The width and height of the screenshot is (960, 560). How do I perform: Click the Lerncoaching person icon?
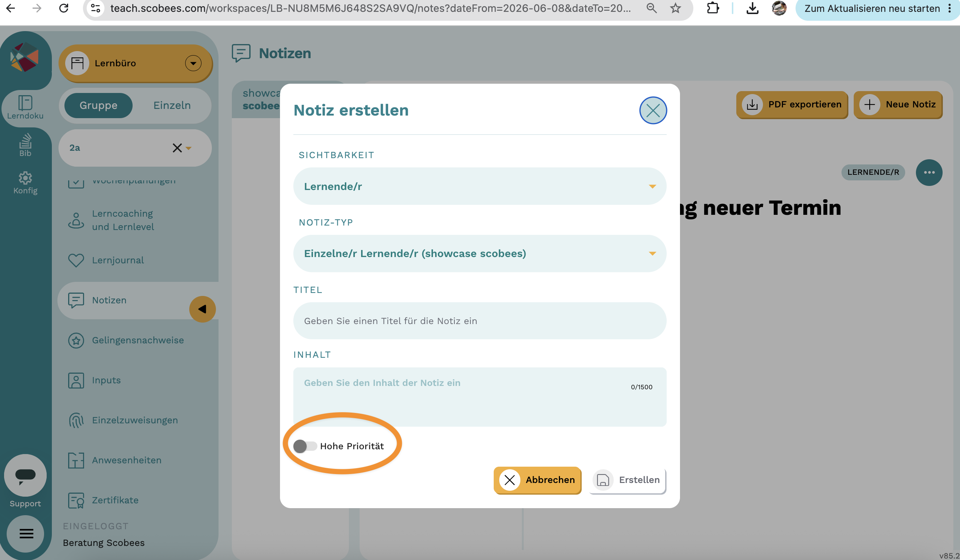[76, 220]
